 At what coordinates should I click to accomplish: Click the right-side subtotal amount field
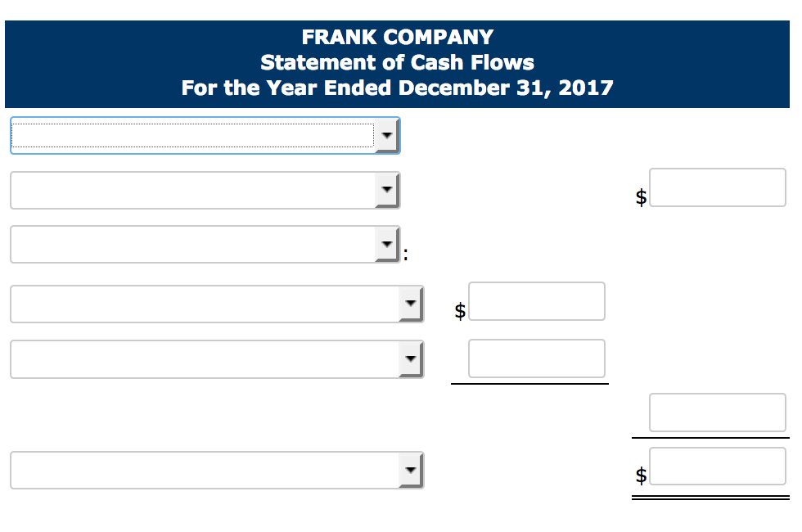point(717,413)
